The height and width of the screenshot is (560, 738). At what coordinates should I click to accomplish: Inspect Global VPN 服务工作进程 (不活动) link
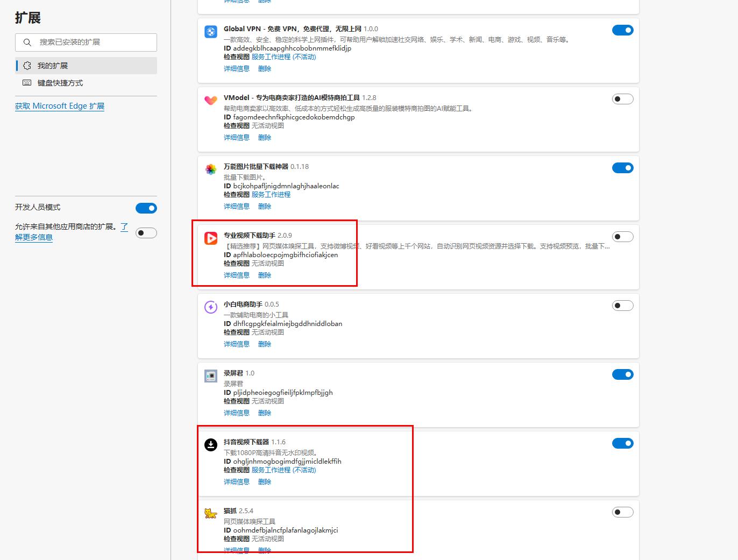tap(284, 57)
